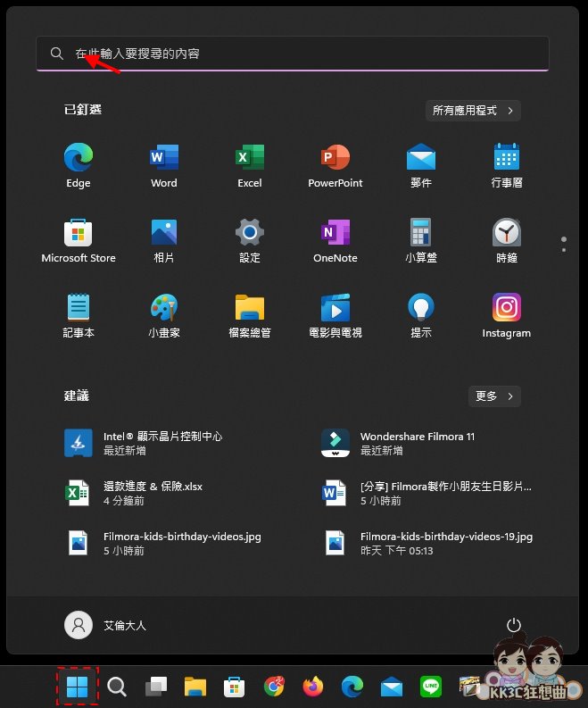This screenshot has height=708, width=588.
Task: Open the 相片 photos app
Action: (x=164, y=240)
